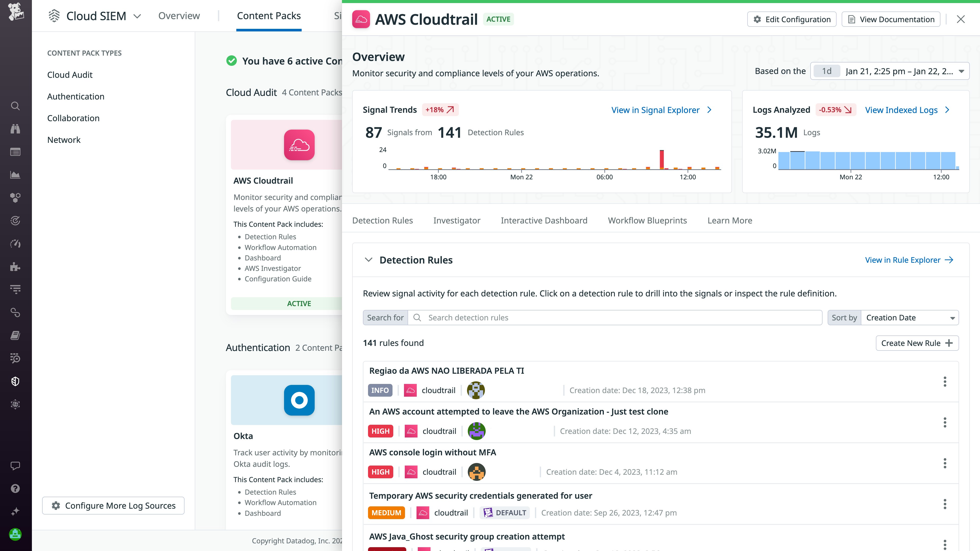Screen dimensions: 980x551
Task: Switch to the Investigator tab
Action: pos(457,221)
